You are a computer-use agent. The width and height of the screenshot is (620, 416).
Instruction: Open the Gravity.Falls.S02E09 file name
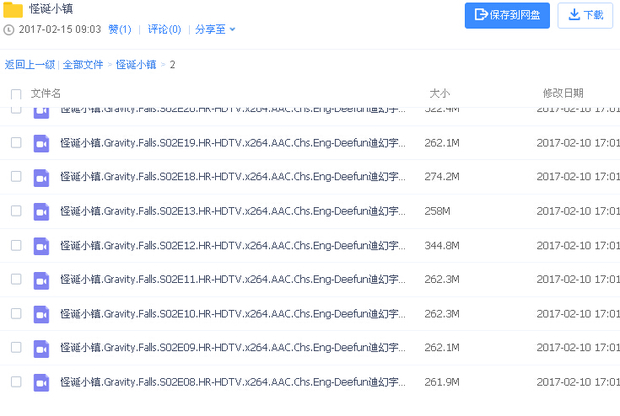tap(232, 347)
